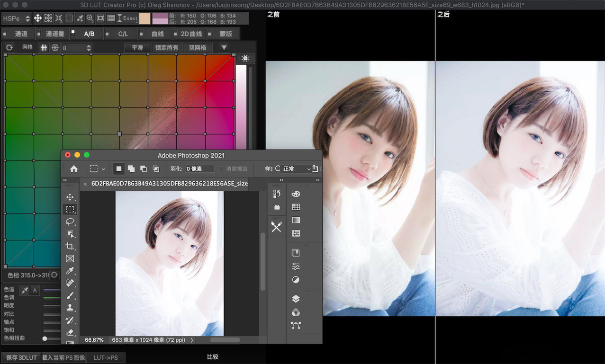This screenshot has width=605, height=364.
Task: Open the Exact mode dropdown
Action: [x=127, y=18]
